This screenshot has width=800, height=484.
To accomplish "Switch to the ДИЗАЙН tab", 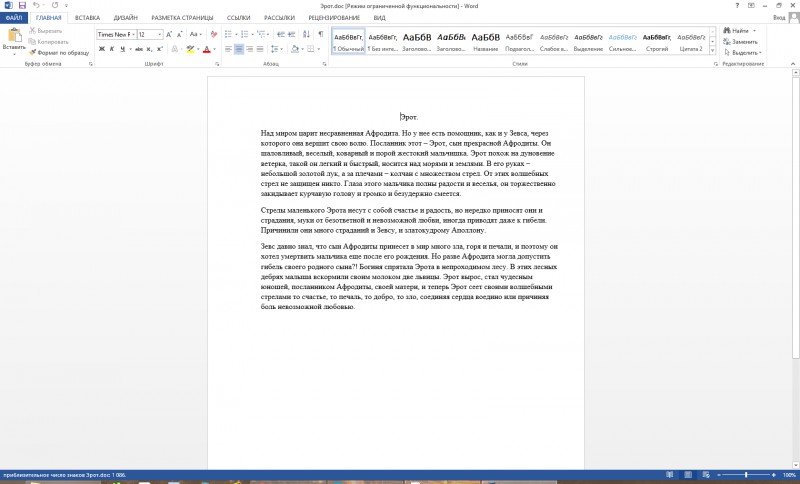I will click(x=126, y=18).
